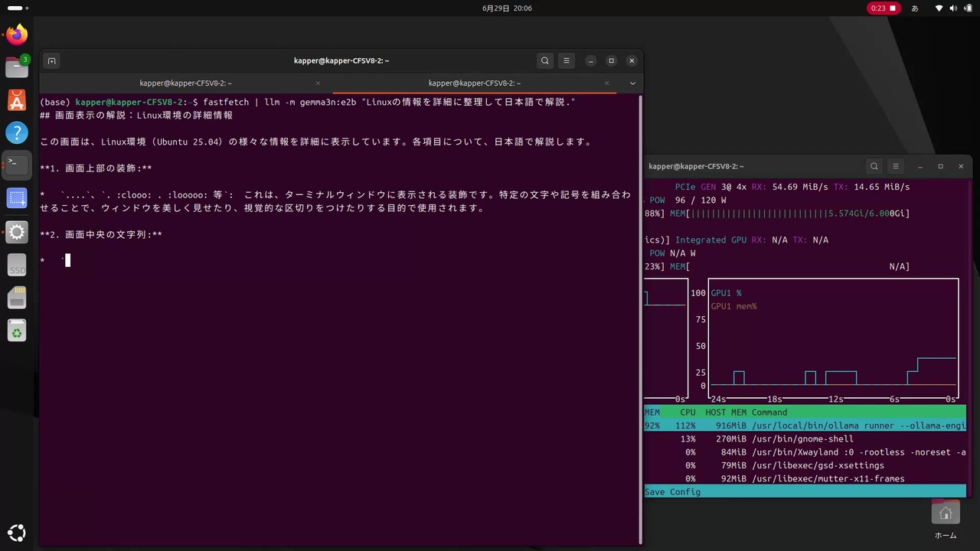Open the Help app from the dock

(x=17, y=132)
